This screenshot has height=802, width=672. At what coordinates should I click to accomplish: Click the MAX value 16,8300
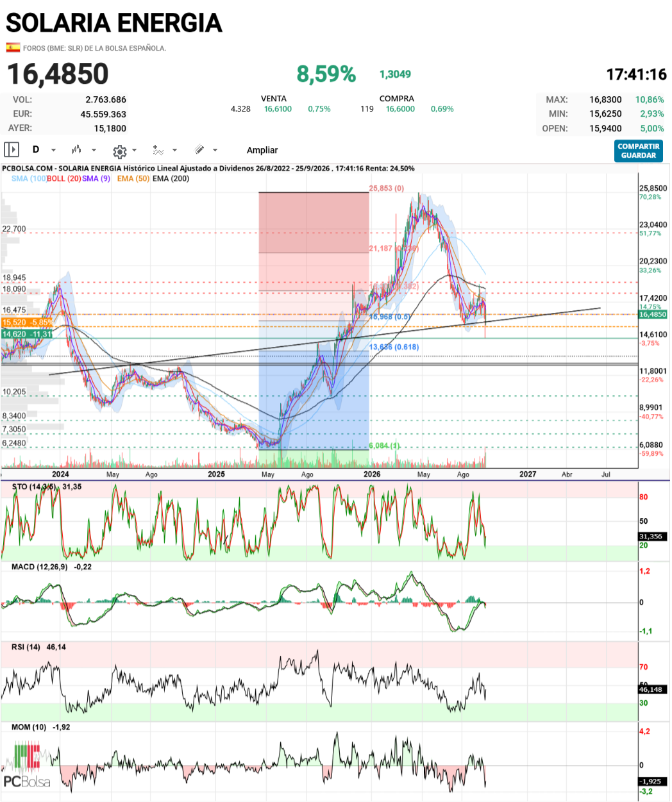tap(606, 99)
